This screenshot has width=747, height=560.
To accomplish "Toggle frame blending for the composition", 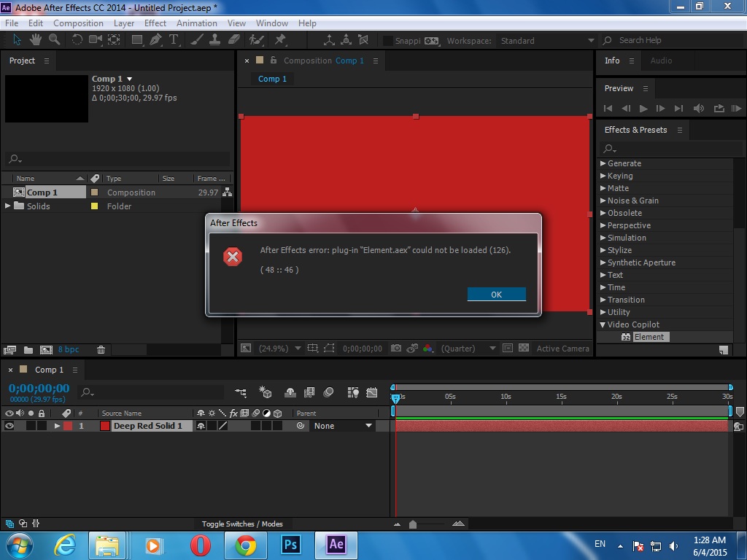I will click(309, 392).
